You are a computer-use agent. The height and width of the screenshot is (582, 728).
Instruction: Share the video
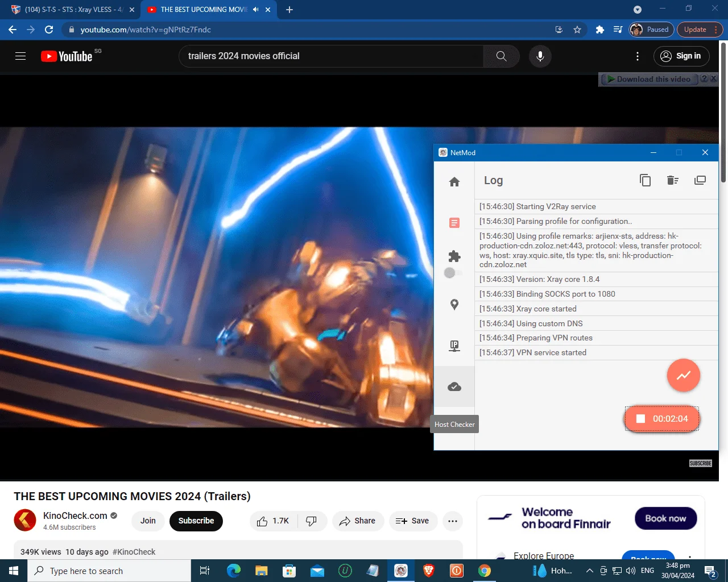point(357,521)
